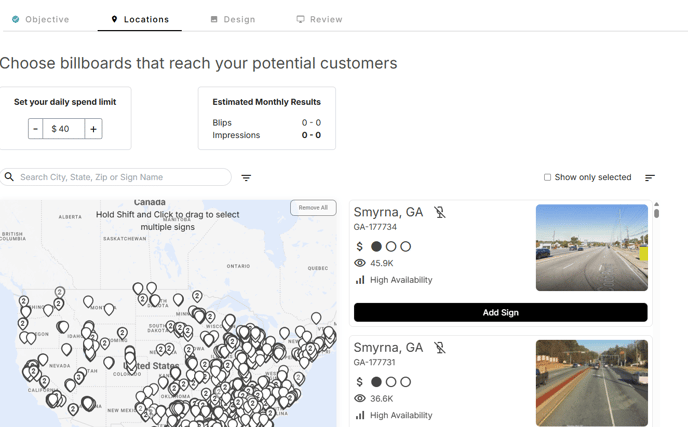Click Add Sign for Smyrna GA-177734
Viewport: 688px width, 427px height.
(500, 312)
